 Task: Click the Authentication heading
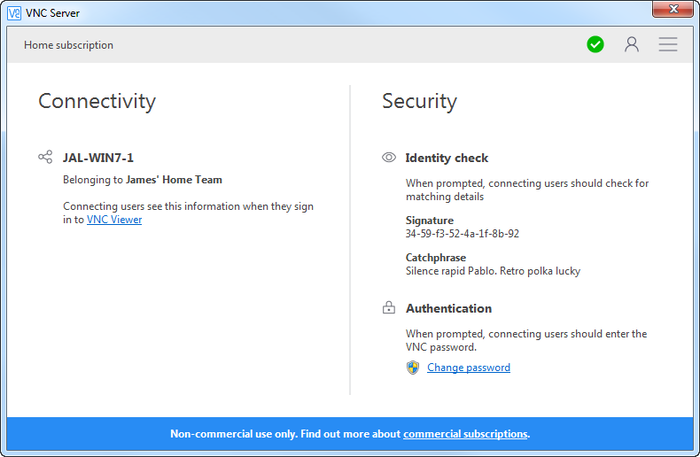tap(448, 308)
